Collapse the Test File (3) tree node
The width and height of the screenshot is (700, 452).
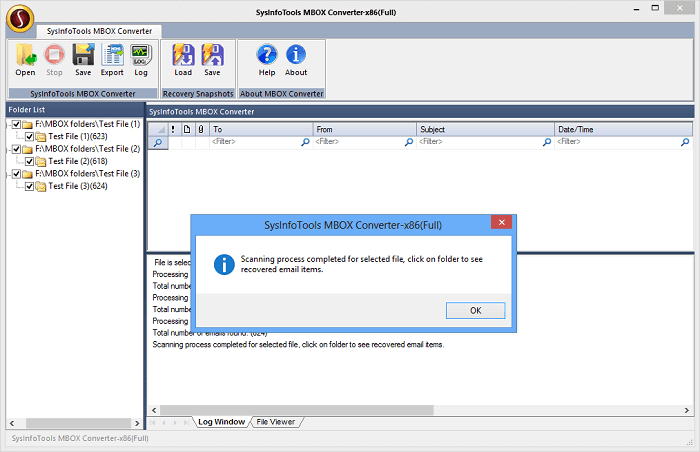pos(8,174)
